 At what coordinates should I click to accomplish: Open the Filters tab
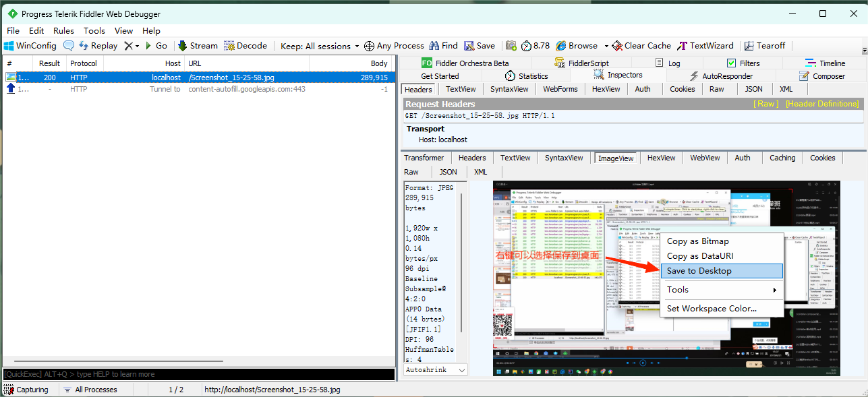[743, 63]
